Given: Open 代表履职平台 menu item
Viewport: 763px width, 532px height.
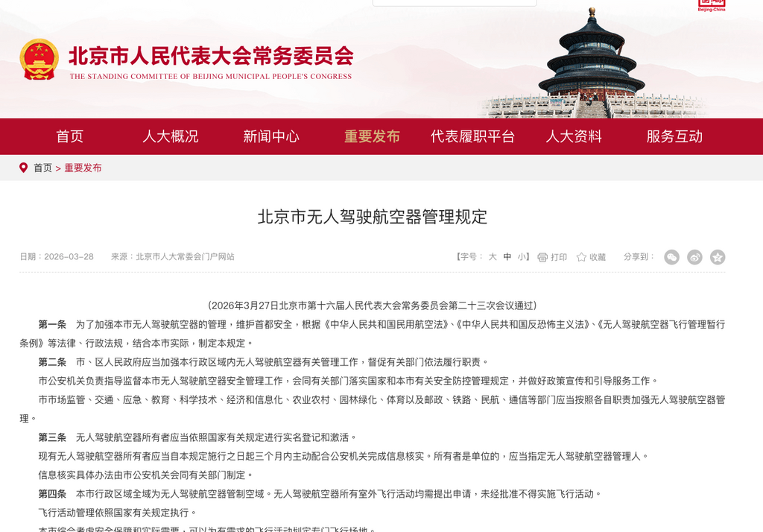Looking at the screenshot, I should (x=472, y=136).
